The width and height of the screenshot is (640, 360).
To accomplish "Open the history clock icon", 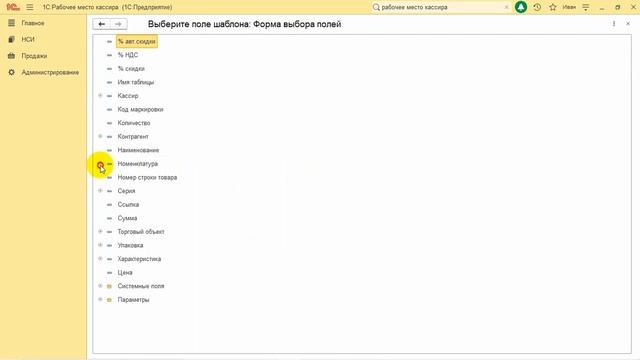I will coord(537,7).
